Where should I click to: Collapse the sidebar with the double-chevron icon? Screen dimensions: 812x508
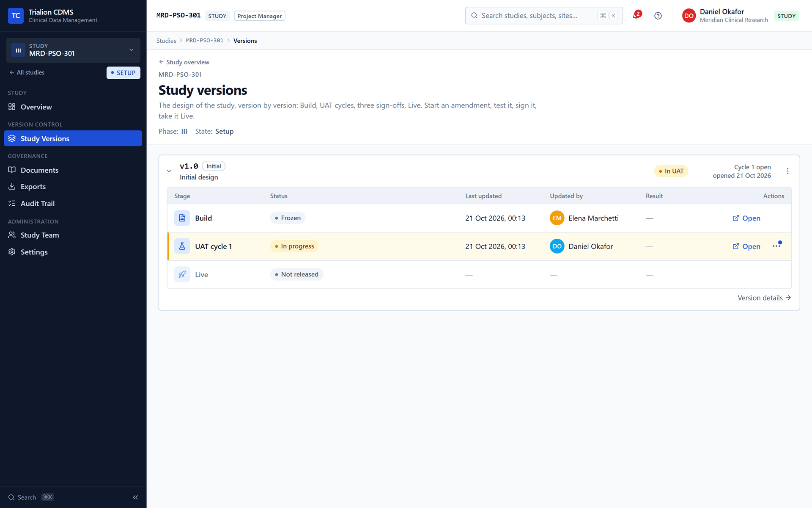coord(135,497)
